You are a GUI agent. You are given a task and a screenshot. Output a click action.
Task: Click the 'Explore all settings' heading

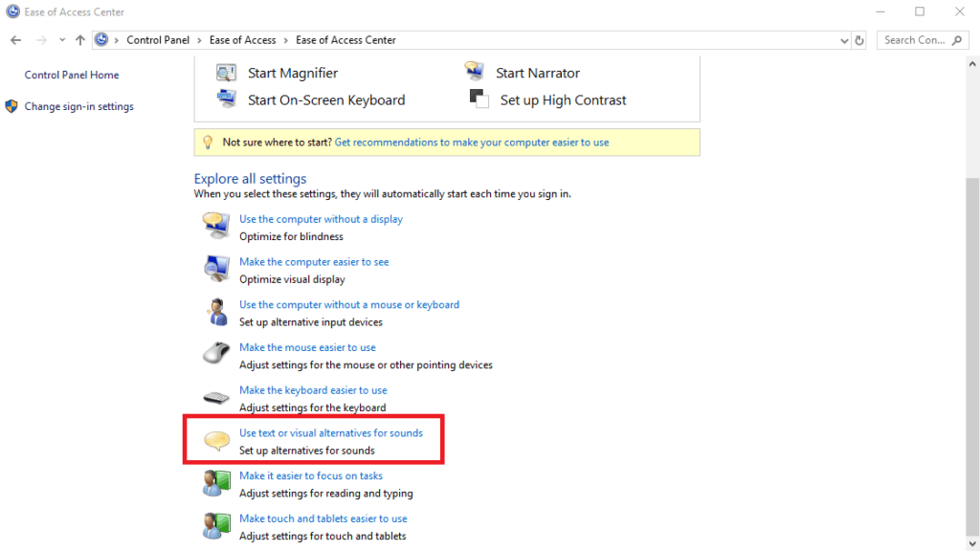250,179
